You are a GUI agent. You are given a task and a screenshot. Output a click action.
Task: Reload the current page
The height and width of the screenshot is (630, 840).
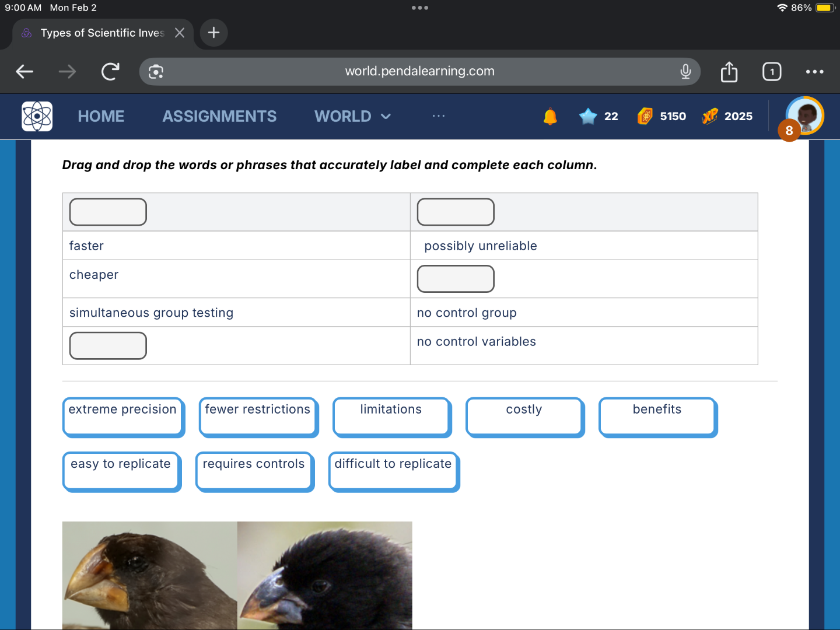coord(110,71)
